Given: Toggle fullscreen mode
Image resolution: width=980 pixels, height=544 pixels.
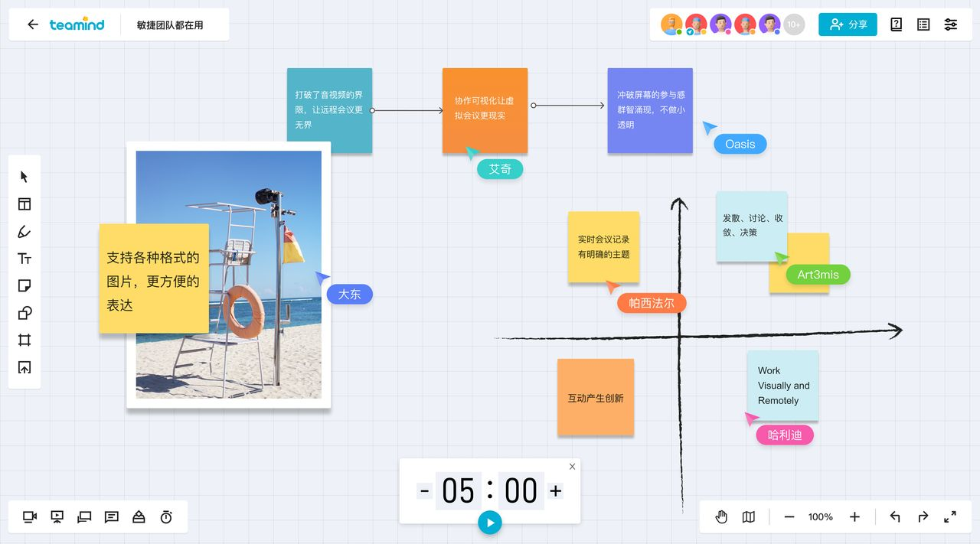Looking at the screenshot, I should point(950,517).
